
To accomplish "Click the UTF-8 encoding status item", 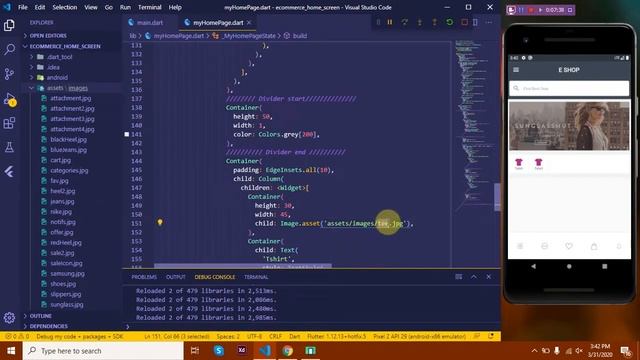I will 254,336.
